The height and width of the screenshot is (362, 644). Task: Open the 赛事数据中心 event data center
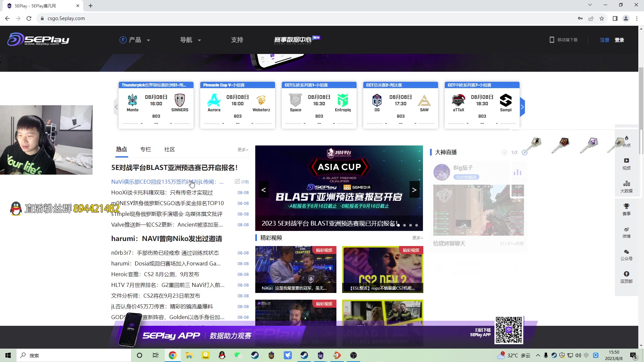tap(297, 40)
